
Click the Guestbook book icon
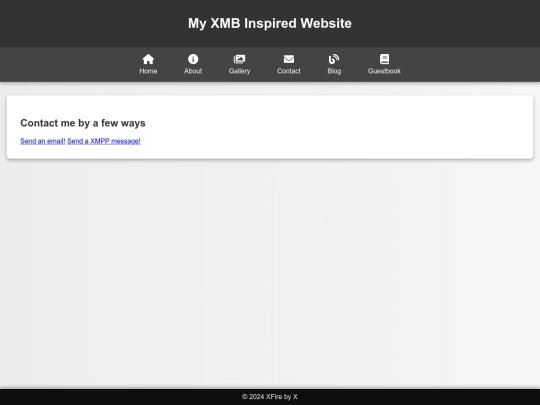tap(384, 59)
